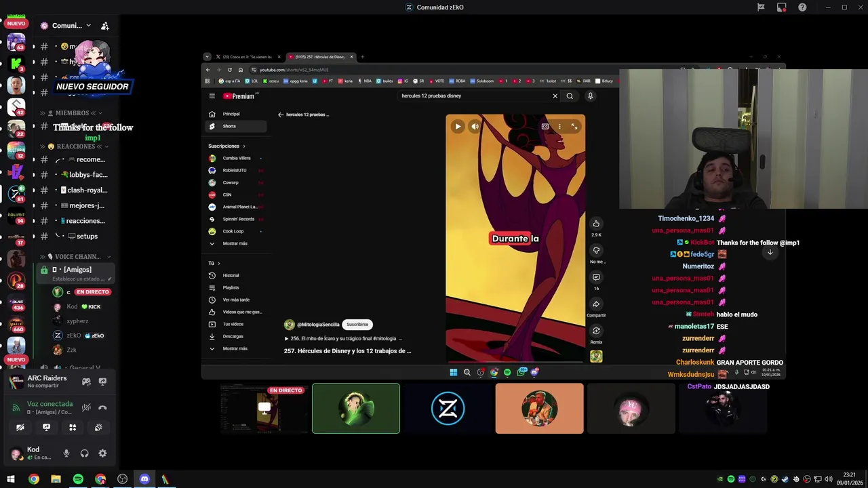Open the NOLIMIT server icon
This screenshot has width=868, height=488.
[16, 215]
